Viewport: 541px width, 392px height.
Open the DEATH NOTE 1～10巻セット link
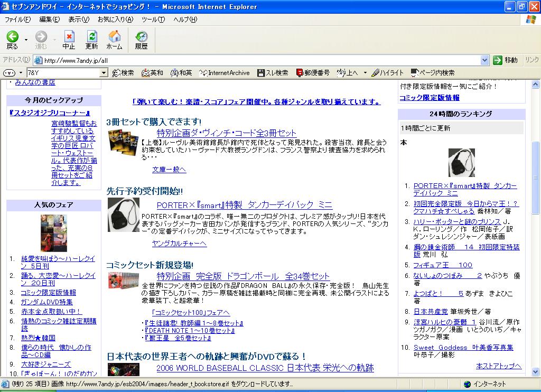click(x=190, y=330)
